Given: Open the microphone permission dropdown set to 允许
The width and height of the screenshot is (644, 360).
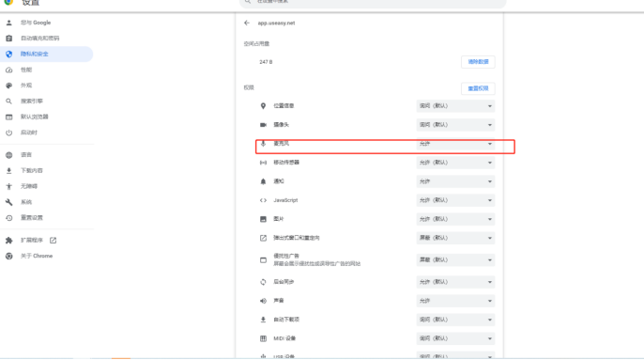Looking at the screenshot, I should [x=455, y=144].
